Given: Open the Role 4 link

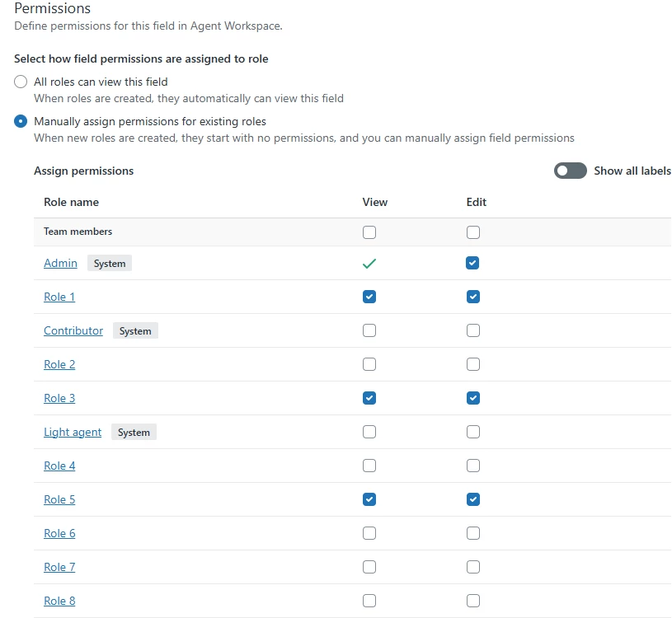Looking at the screenshot, I should pyautogui.click(x=59, y=466).
